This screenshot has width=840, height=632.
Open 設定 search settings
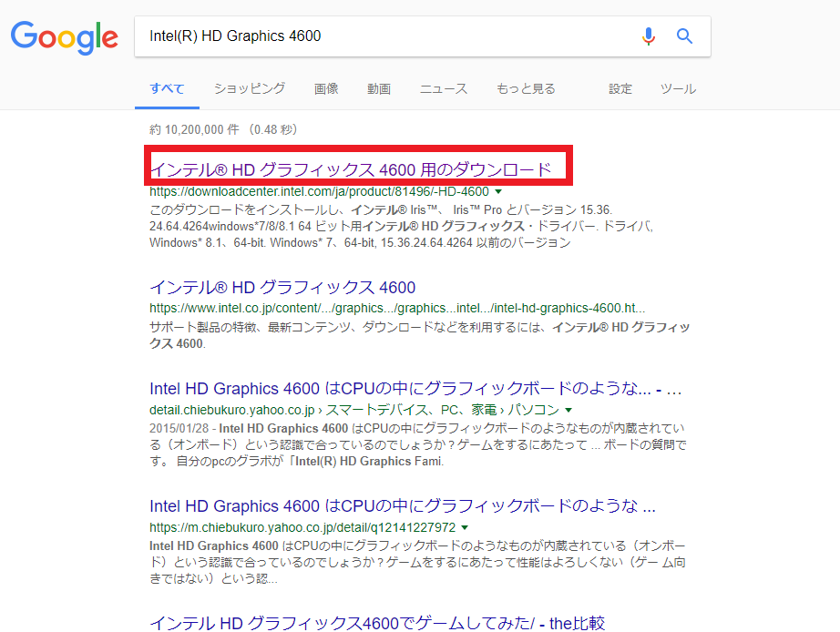[620, 89]
